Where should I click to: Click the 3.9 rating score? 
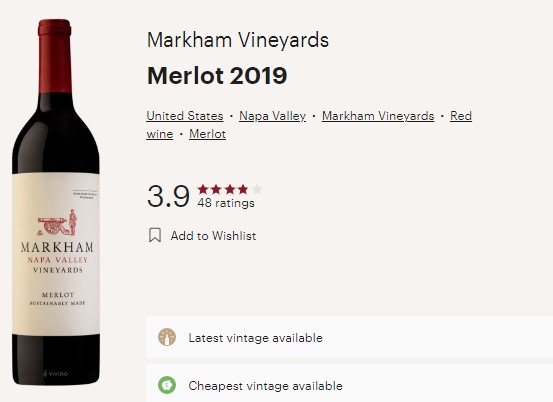click(x=168, y=196)
